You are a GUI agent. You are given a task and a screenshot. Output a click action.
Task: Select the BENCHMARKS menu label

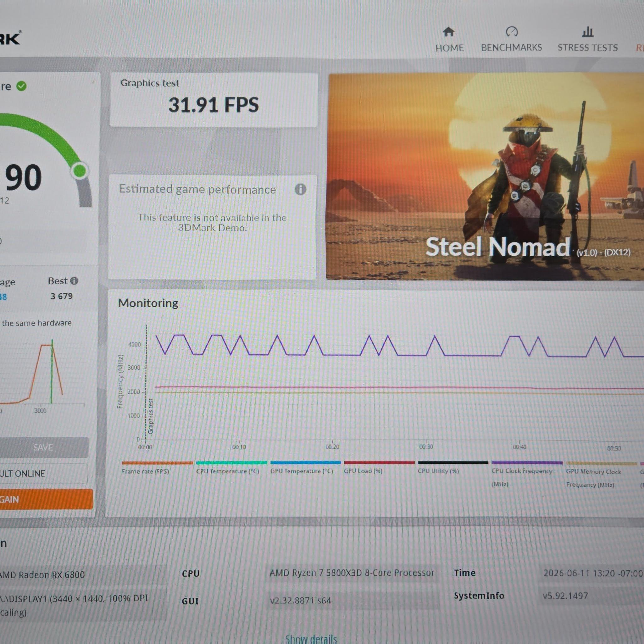click(511, 48)
